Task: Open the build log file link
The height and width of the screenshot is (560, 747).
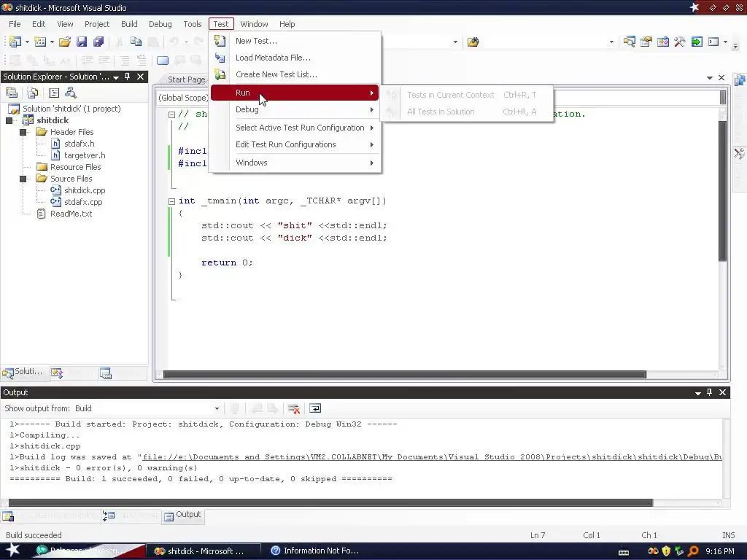Action: pos(432,457)
